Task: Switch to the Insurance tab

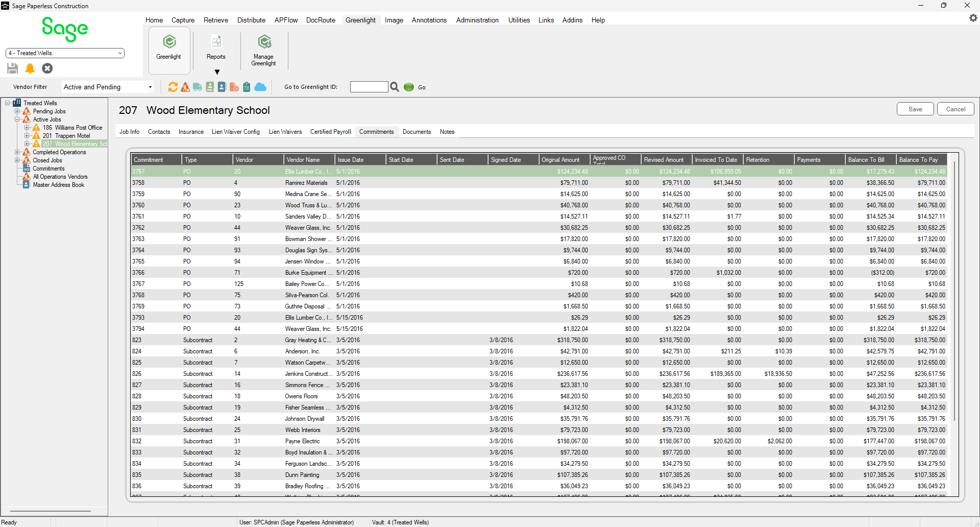Action: pos(191,132)
